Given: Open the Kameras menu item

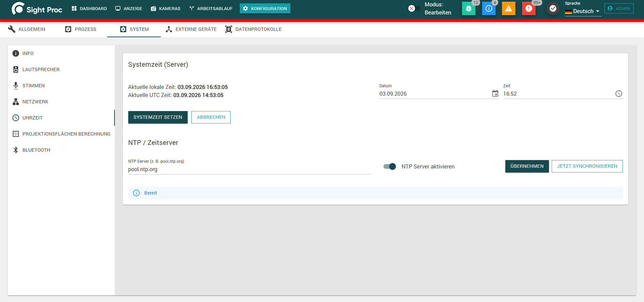Looking at the screenshot, I should click(x=166, y=8).
